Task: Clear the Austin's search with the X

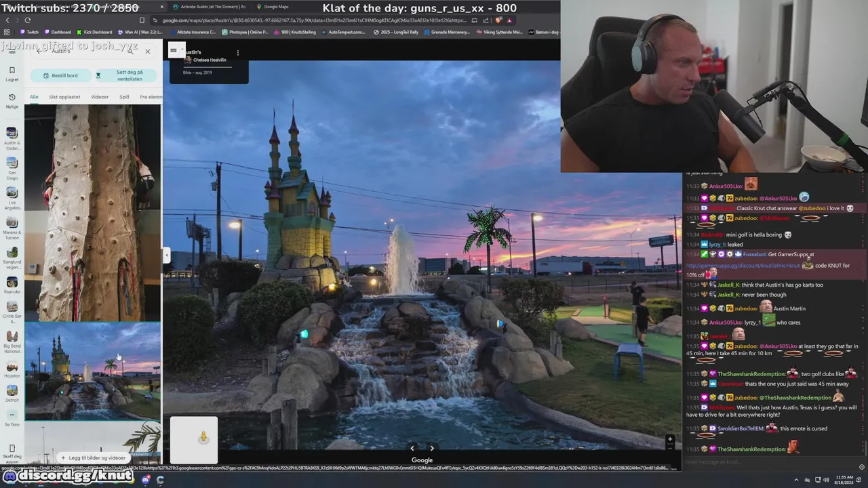Action: coord(148,51)
